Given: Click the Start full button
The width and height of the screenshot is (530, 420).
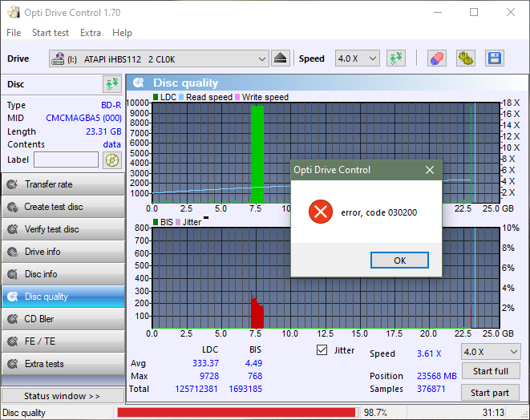Looking at the screenshot, I should [490, 371].
